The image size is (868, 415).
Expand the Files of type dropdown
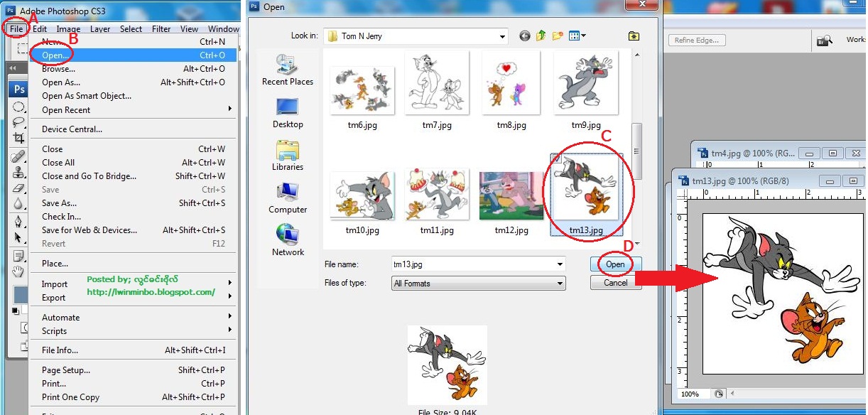click(x=560, y=284)
